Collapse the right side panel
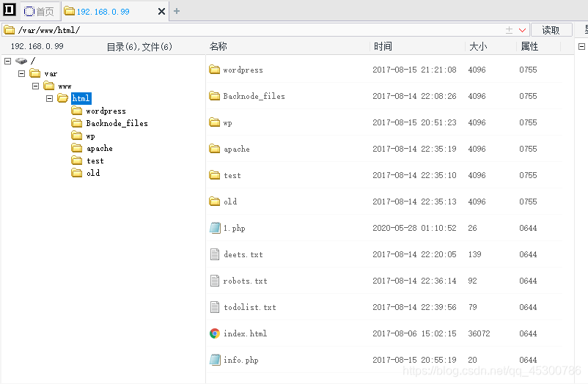 click(x=581, y=46)
